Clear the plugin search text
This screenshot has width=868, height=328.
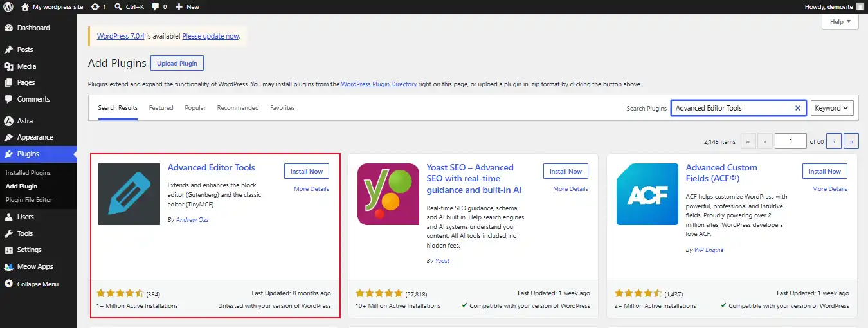click(798, 108)
